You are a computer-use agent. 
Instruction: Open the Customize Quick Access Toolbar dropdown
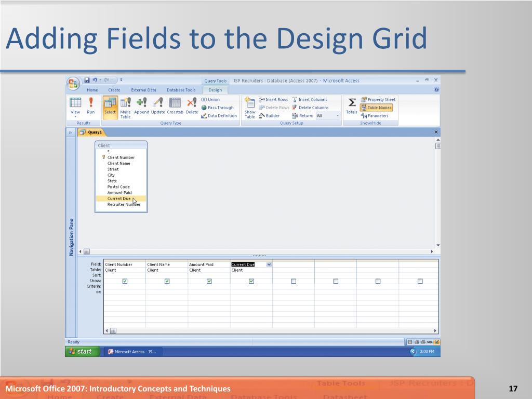[x=121, y=80]
